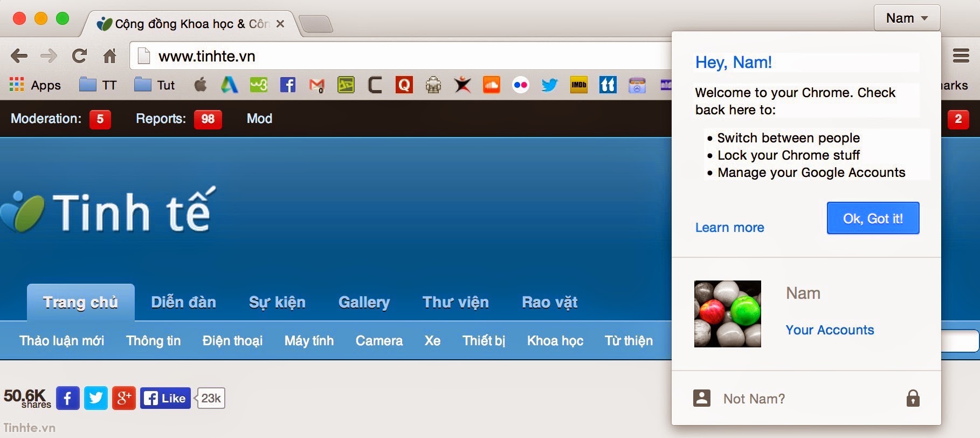The image size is (980, 438).
Task: Open the Tut bookmarks folder
Action: pos(155,85)
